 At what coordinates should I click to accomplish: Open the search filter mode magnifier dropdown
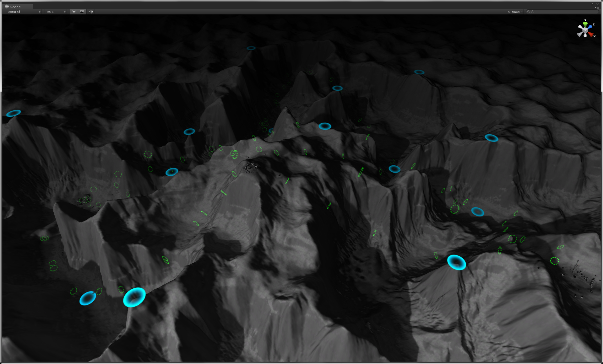pyautogui.click(x=529, y=12)
